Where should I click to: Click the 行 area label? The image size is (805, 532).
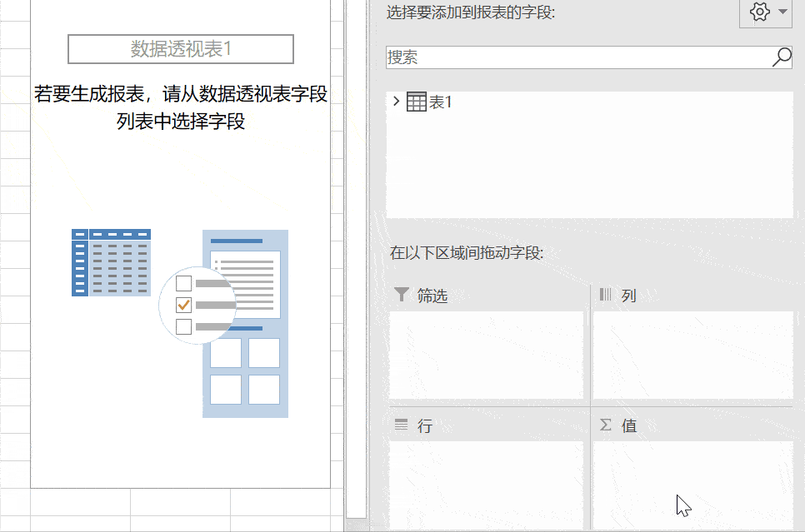425,425
